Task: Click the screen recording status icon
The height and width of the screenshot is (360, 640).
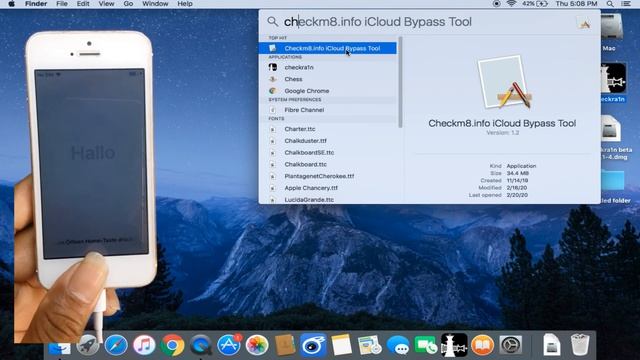Action: pyautogui.click(x=496, y=4)
